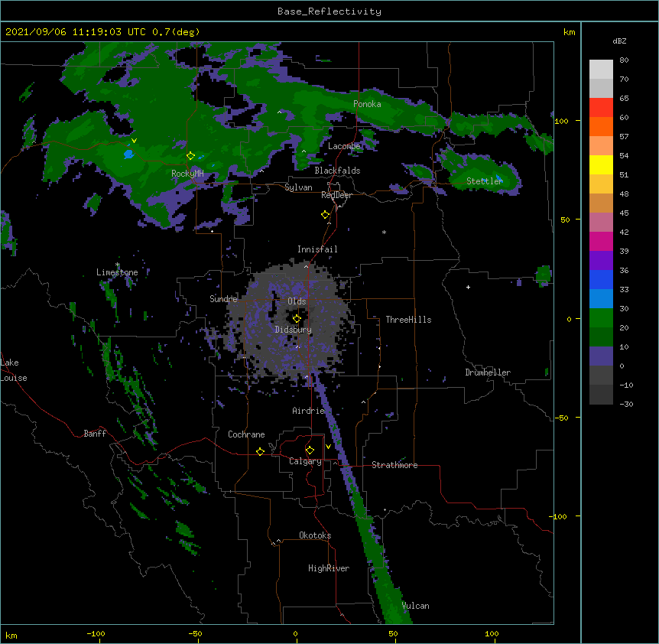Click the 45 value in dBZ legend
The image size is (659, 644).
click(x=624, y=213)
